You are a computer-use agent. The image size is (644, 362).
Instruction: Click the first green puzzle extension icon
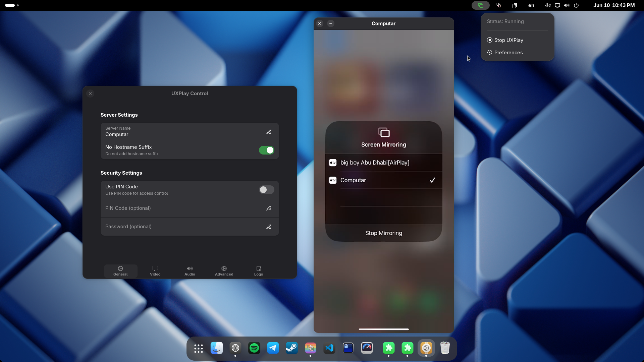[x=389, y=348]
